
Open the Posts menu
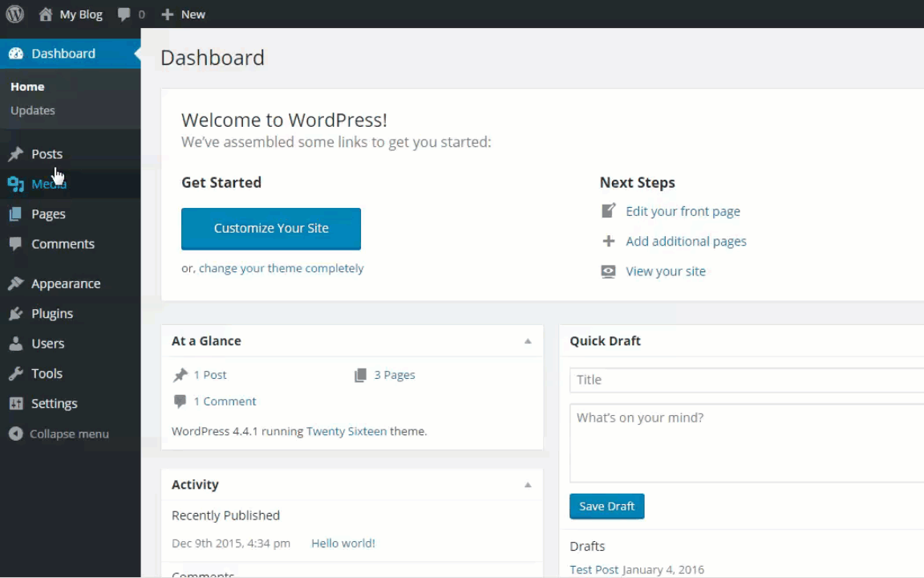click(x=47, y=154)
